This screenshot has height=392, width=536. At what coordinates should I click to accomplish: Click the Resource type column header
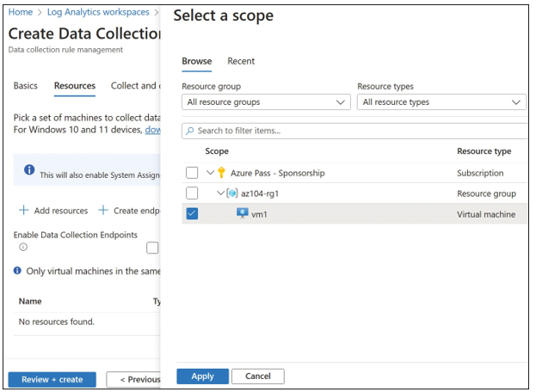[484, 151]
